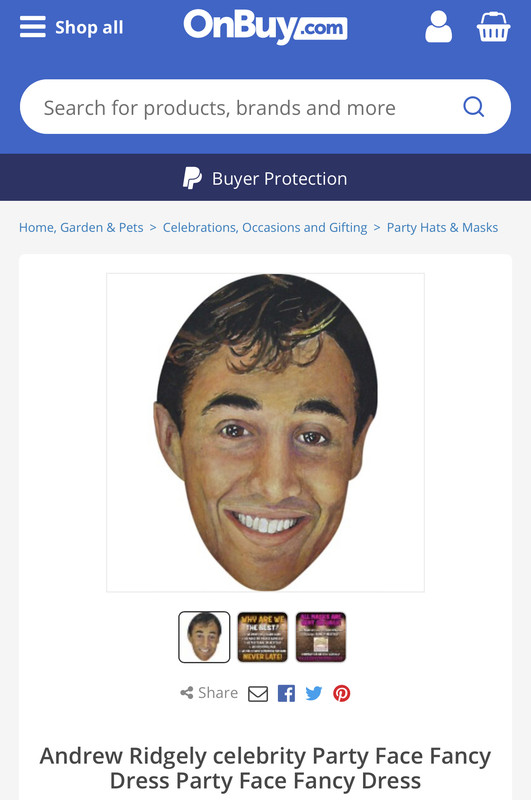Go to Party Hats & Masks category
The height and width of the screenshot is (800, 531).
pos(442,228)
